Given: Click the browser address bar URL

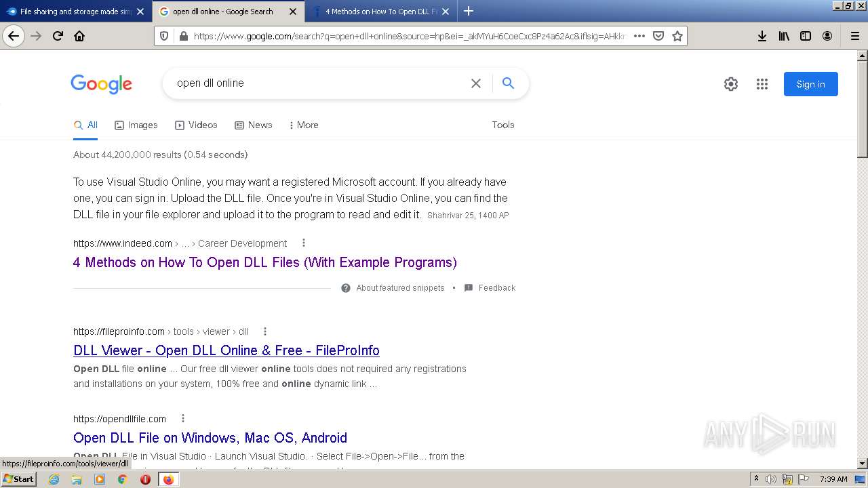Looking at the screenshot, I should point(409,36).
